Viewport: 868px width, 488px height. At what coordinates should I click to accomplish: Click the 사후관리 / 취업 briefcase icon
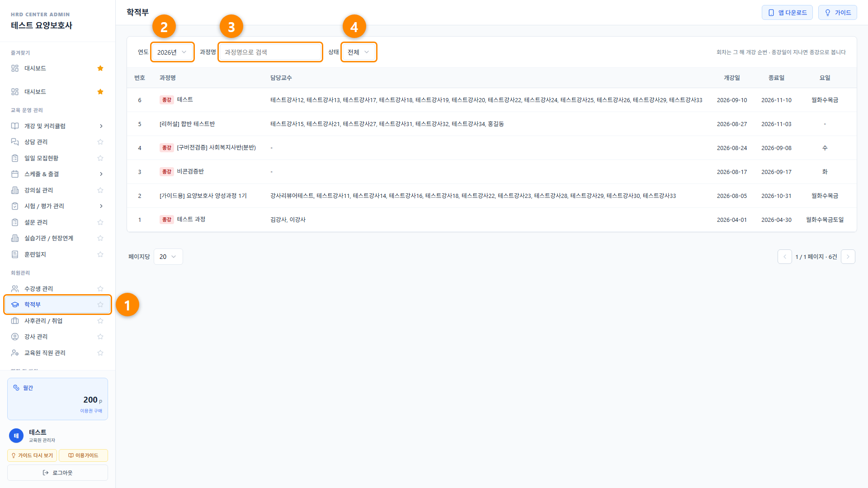pos(15,321)
